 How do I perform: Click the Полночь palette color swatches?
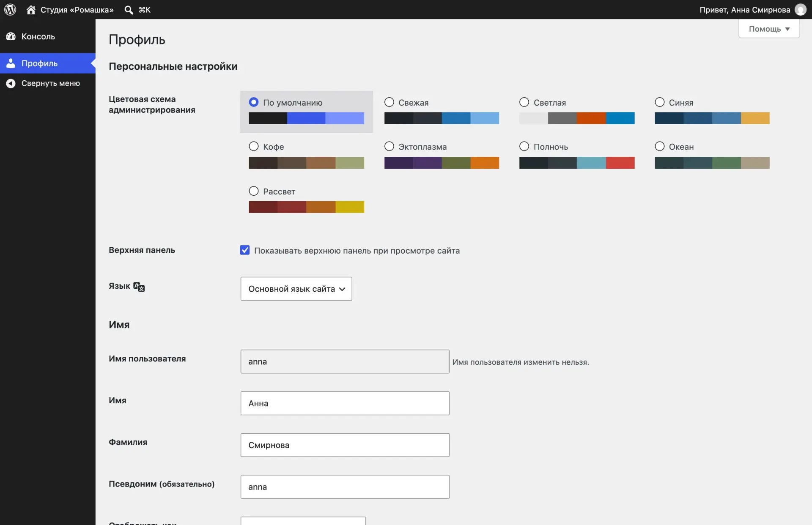[x=577, y=163]
